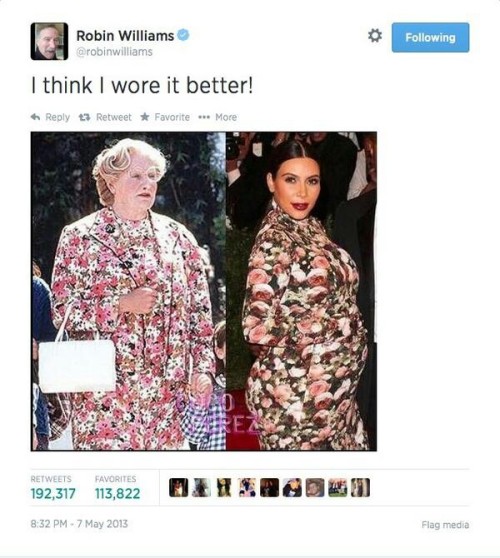Screen dimensions: 500x558
Task: Click the Reply arrow icon
Action: coord(36,117)
